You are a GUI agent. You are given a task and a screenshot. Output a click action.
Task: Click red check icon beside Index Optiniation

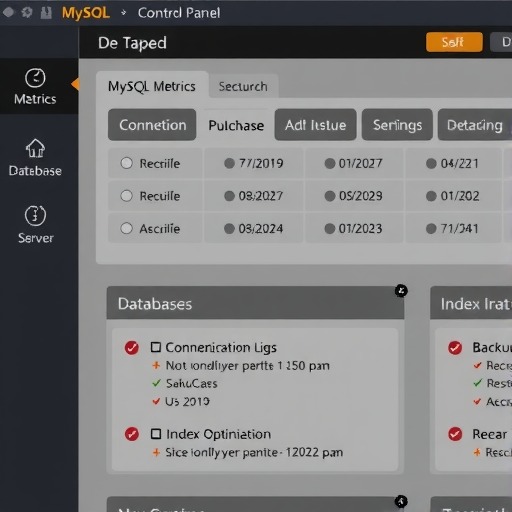click(132, 434)
